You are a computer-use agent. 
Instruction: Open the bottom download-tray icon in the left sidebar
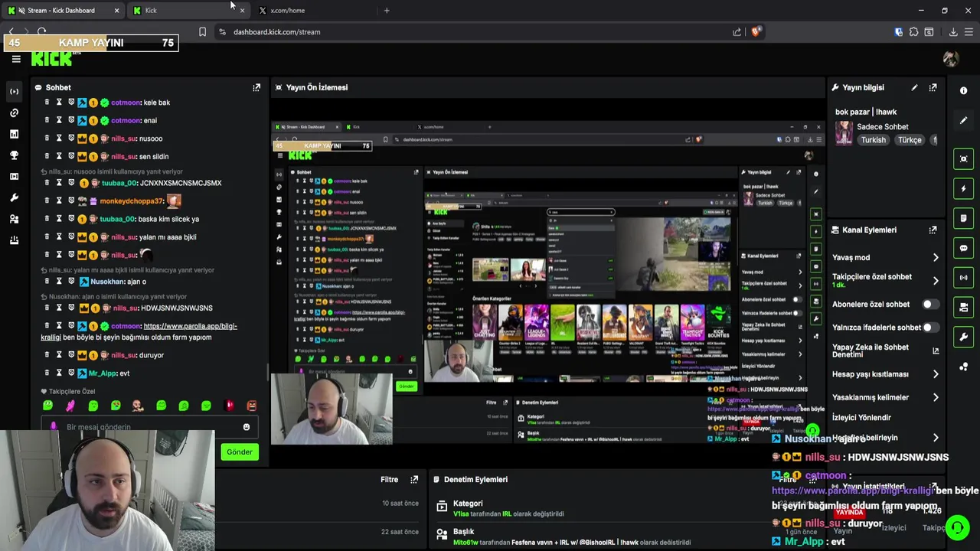(x=14, y=240)
